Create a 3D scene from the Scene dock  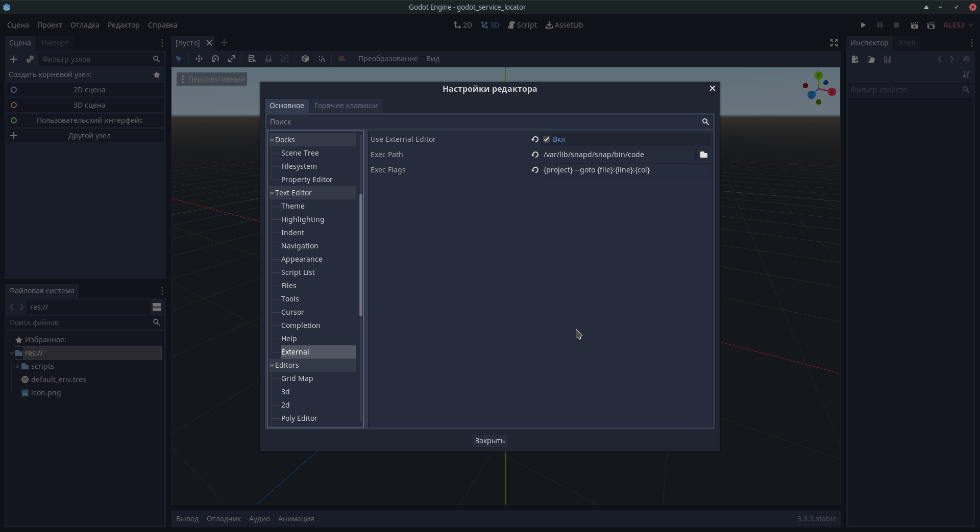tap(89, 105)
